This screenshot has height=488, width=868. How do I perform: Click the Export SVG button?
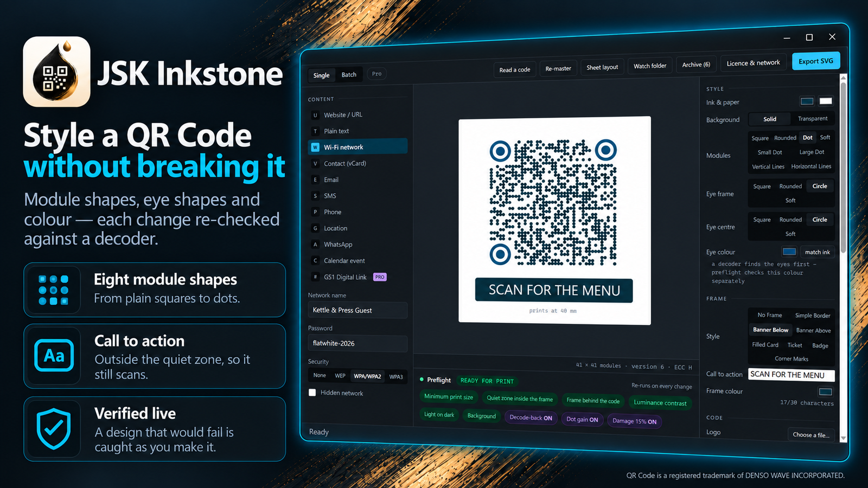[x=815, y=61]
